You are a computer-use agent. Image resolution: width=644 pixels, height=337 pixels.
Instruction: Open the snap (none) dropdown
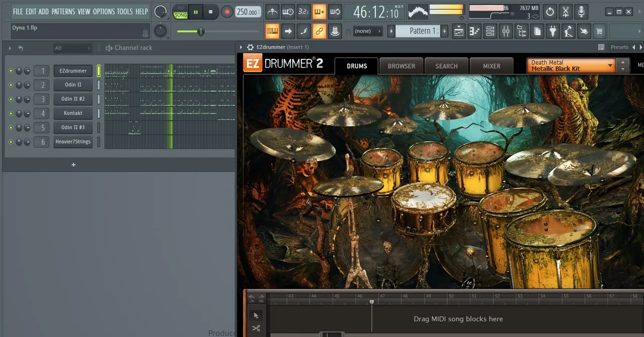367,31
